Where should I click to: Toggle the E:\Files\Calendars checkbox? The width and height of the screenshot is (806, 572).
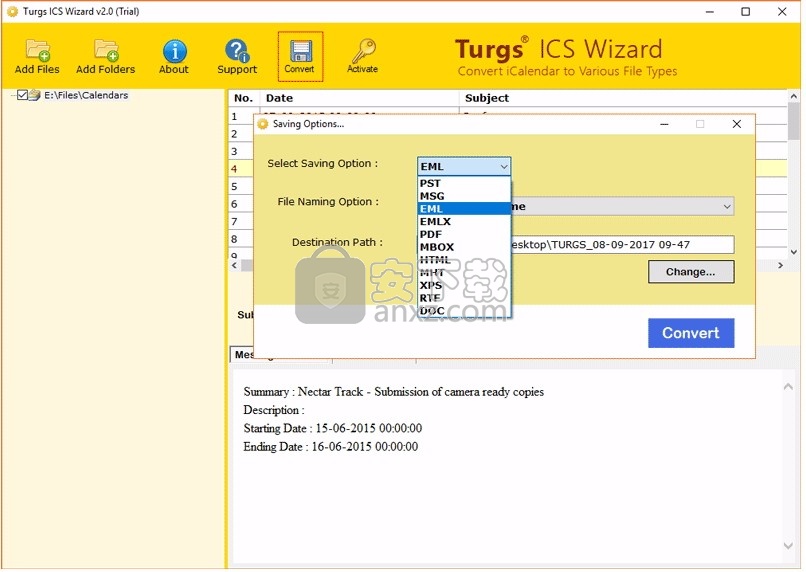[22, 95]
